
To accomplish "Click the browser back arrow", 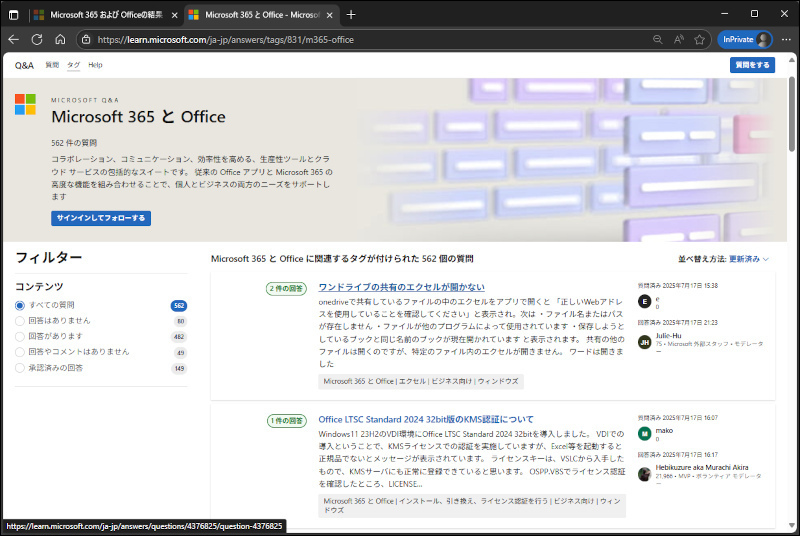I will pyautogui.click(x=14, y=39).
